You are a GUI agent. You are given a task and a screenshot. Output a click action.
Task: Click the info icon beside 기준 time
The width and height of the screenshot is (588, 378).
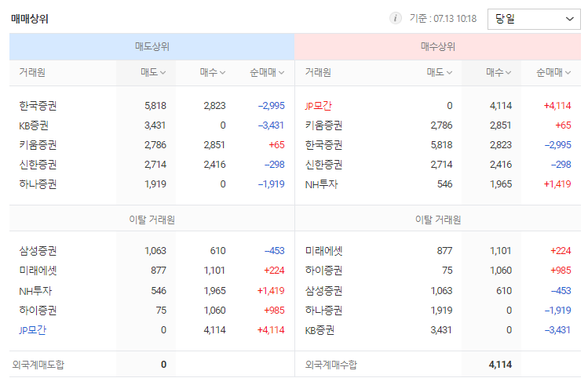[x=395, y=18]
